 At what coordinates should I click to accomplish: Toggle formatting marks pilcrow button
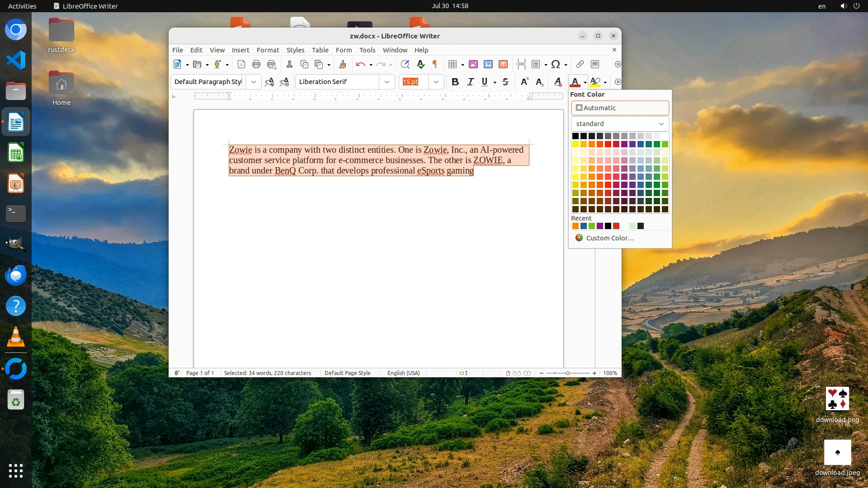[x=435, y=64]
